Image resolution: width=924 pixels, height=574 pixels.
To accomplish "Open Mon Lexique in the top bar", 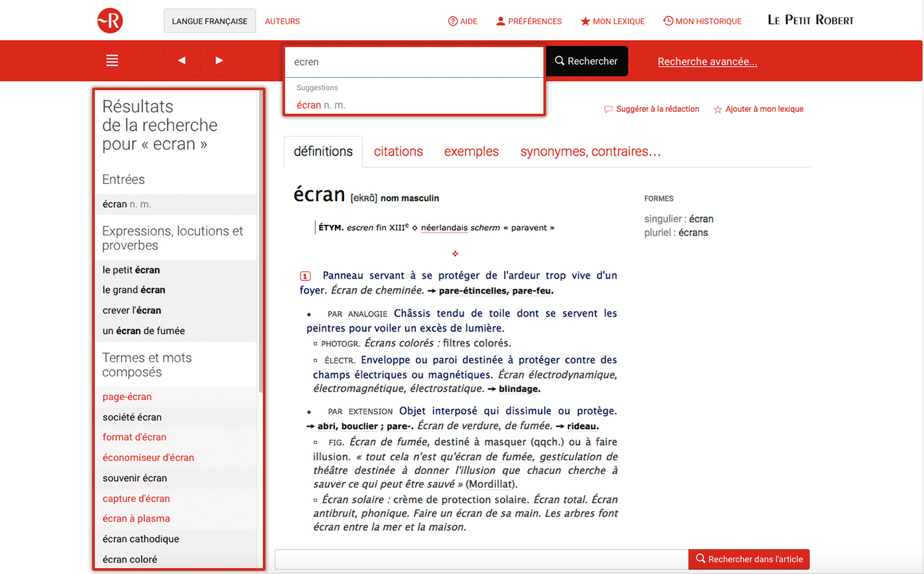I will [613, 21].
